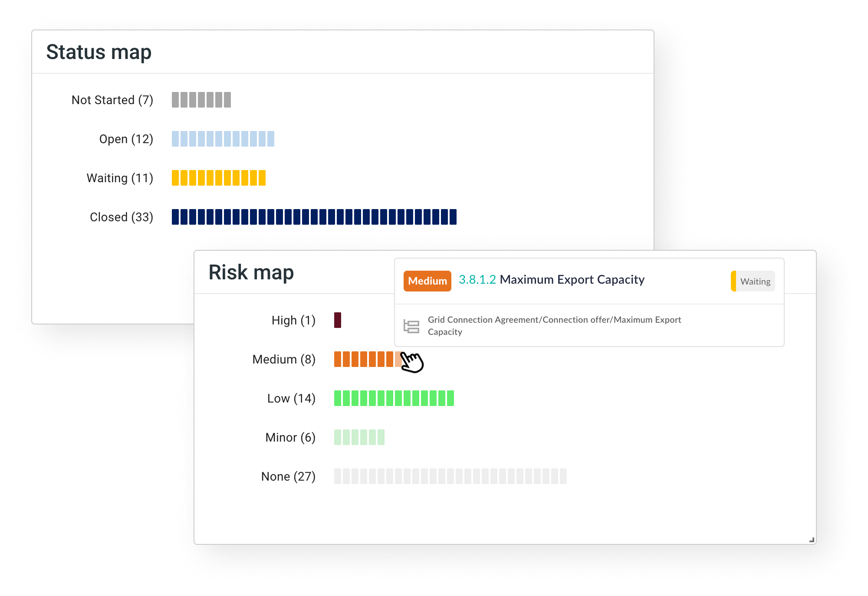The height and width of the screenshot is (596, 868).
Task: Click the first yellow Waiting status block
Action: click(x=175, y=178)
